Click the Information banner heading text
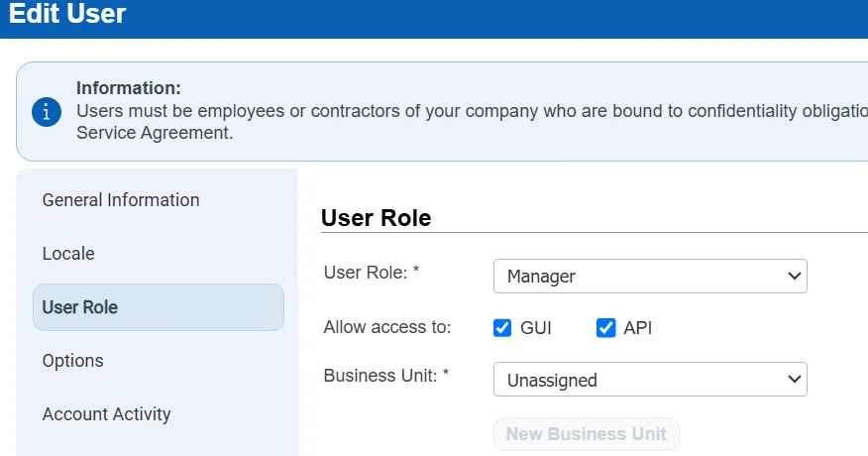The width and height of the screenshot is (868, 456). 129,89
